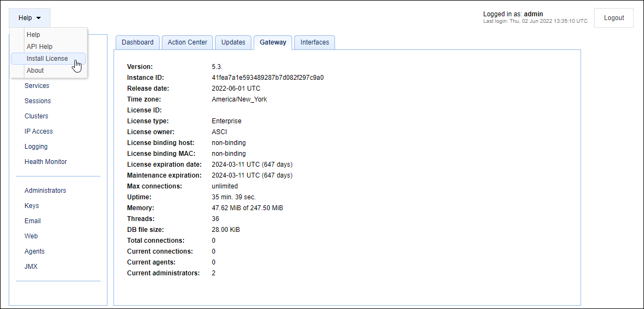644x309 pixels.
Task: Click the Version value 5.3.
Action: (217, 67)
